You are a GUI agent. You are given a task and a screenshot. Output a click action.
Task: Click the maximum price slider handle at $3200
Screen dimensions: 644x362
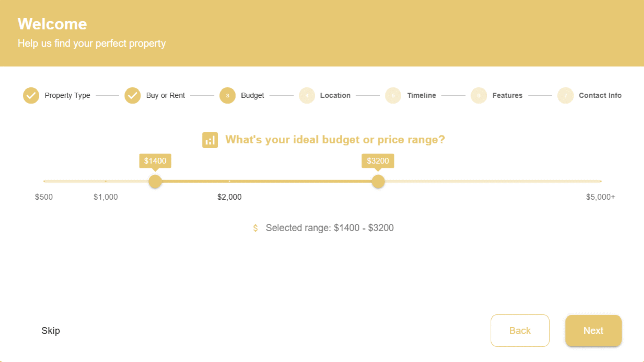[378, 181]
